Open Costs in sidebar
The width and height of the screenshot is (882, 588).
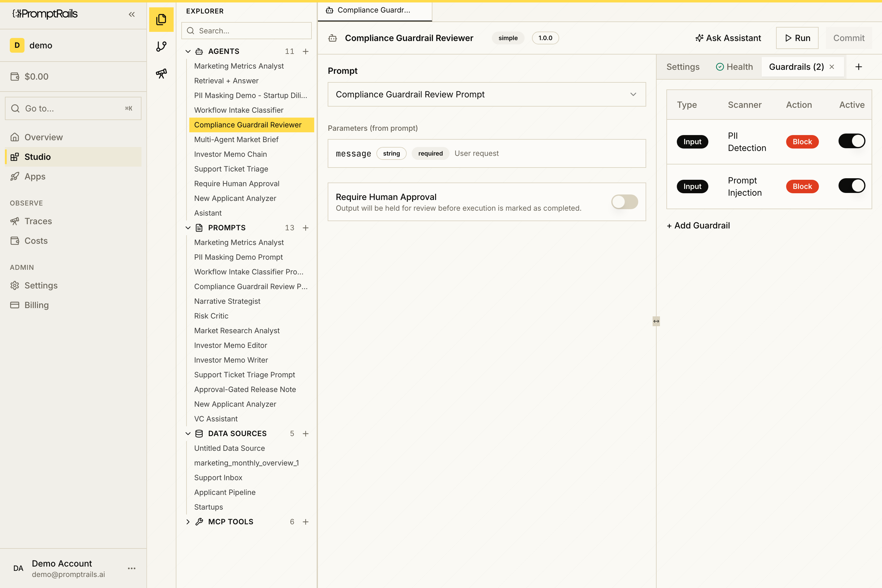(73, 241)
